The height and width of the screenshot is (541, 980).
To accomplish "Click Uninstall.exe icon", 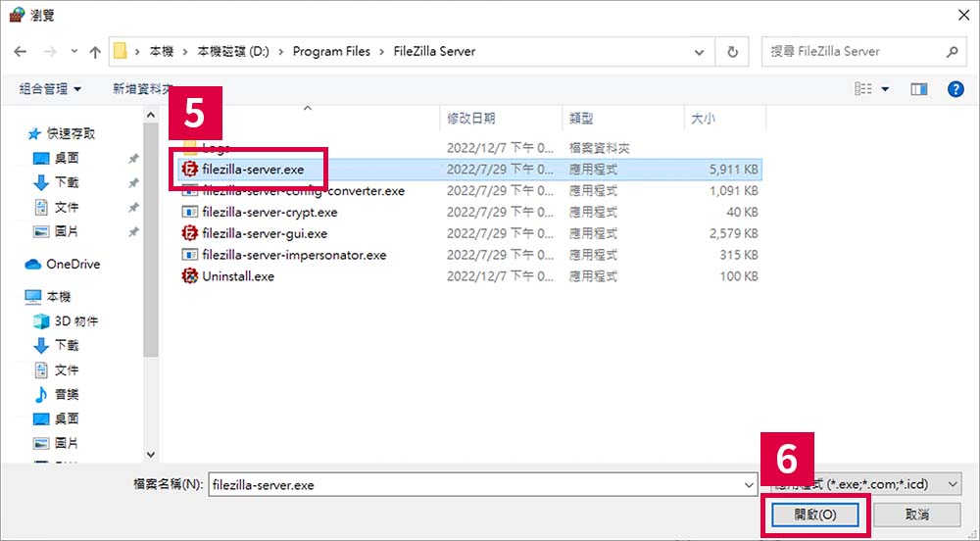I will pyautogui.click(x=189, y=276).
